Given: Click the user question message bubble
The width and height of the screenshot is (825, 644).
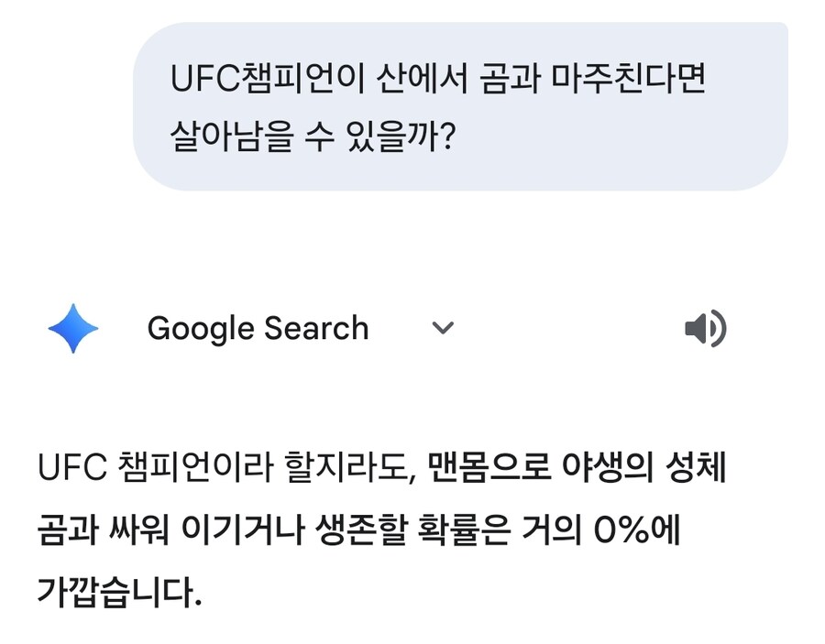Looking at the screenshot, I should 460,106.
